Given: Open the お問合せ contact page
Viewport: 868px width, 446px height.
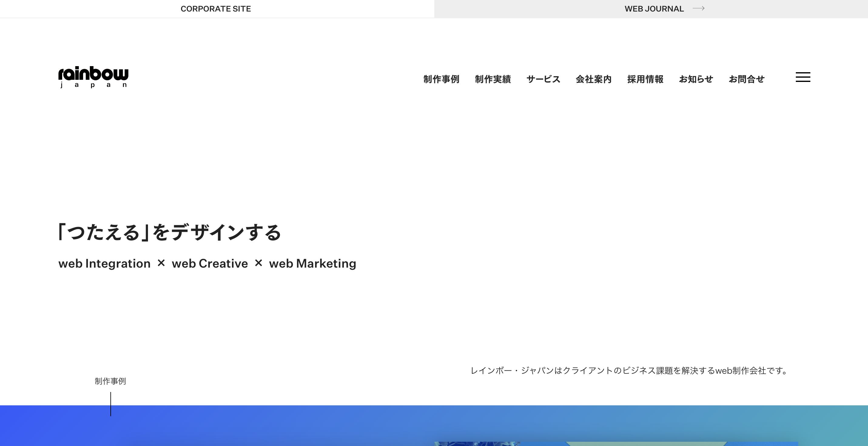Looking at the screenshot, I should pyautogui.click(x=747, y=79).
